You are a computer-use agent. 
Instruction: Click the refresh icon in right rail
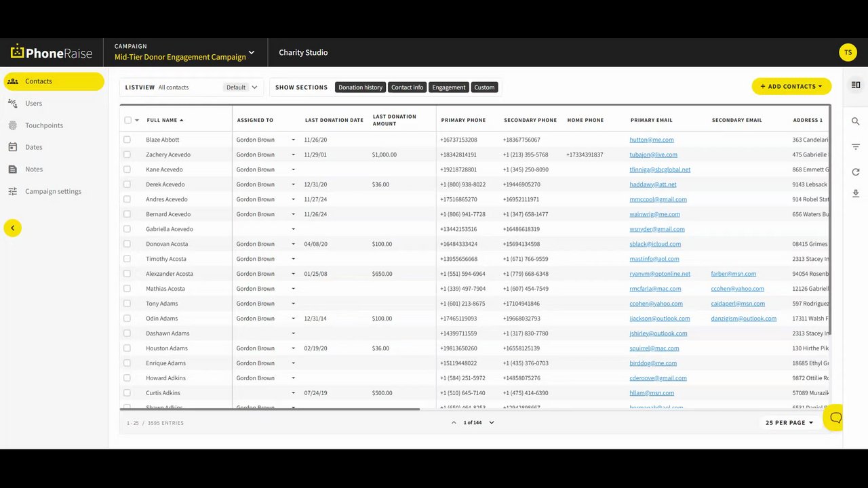[856, 172]
